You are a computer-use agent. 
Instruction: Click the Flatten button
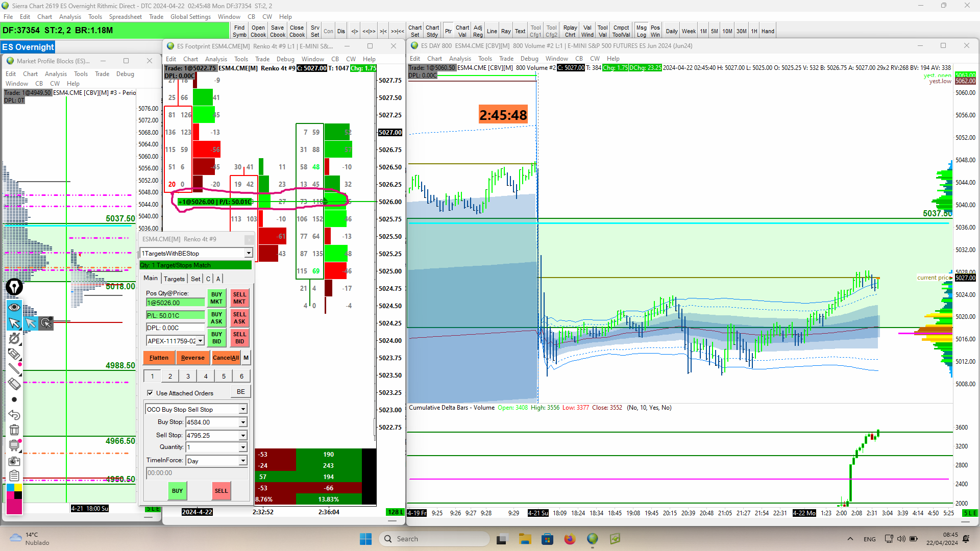coord(159,358)
